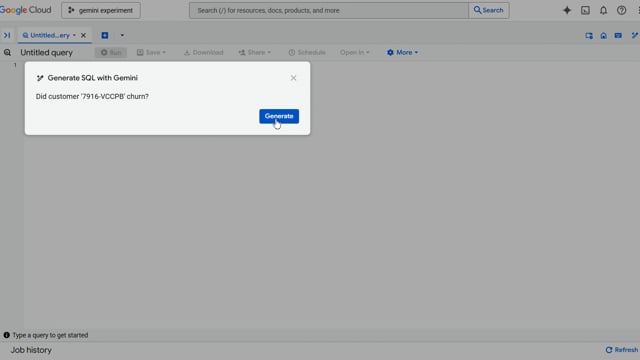This screenshot has width=640, height=360.
Task: Select the gemini experiment project picker
Action: tap(101, 11)
